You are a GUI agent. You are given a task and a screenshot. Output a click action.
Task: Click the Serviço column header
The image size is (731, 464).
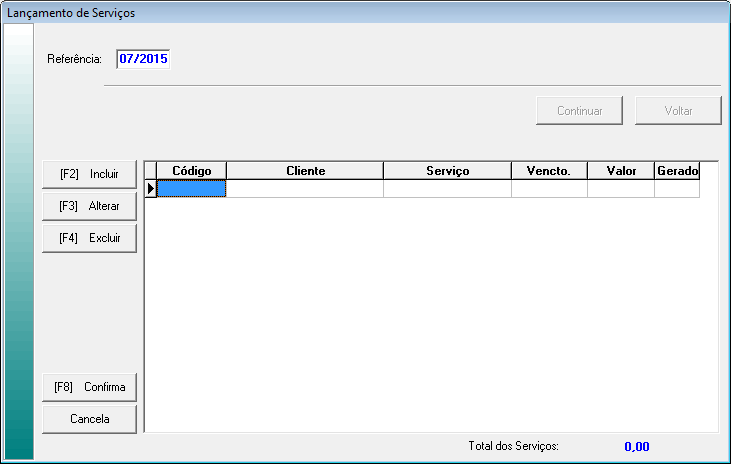click(447, 171)
